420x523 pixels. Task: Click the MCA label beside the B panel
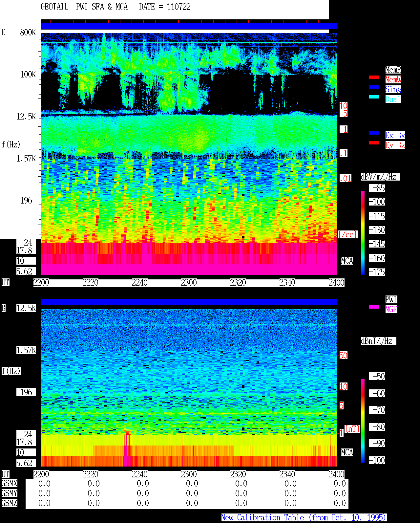point(347,452)
